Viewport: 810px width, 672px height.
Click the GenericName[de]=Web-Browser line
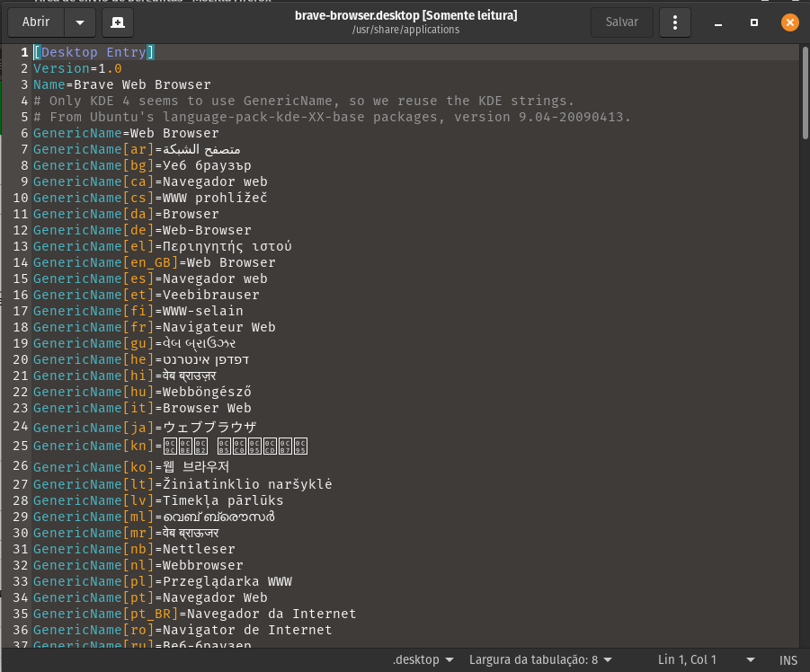click(x=142, y=230)
